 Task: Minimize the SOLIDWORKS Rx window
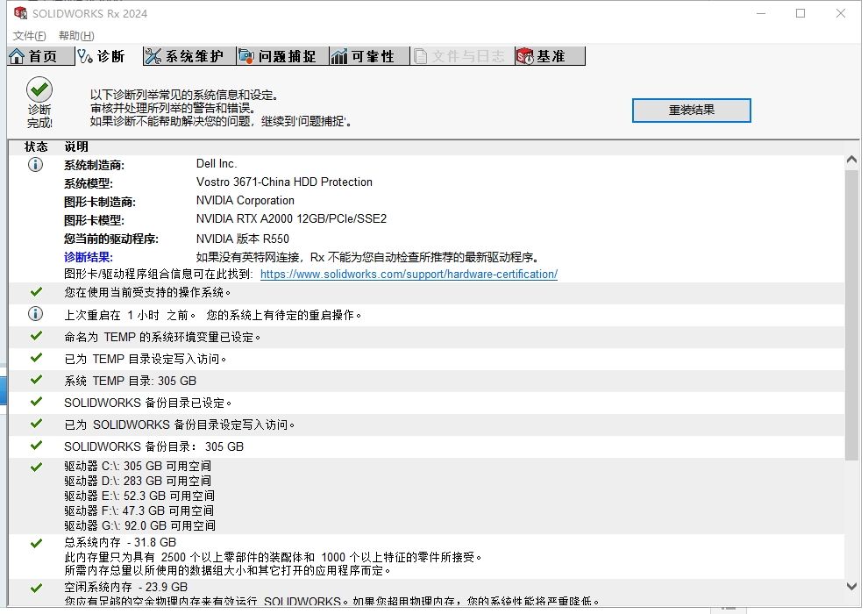tap(761, 13)
